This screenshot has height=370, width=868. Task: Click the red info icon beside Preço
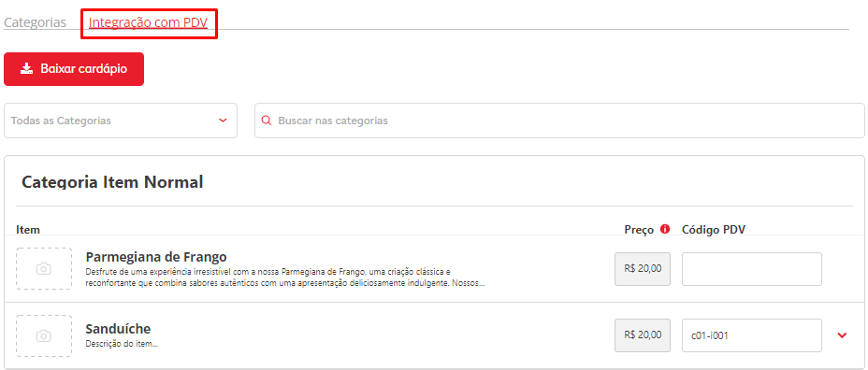pos(665,229)
